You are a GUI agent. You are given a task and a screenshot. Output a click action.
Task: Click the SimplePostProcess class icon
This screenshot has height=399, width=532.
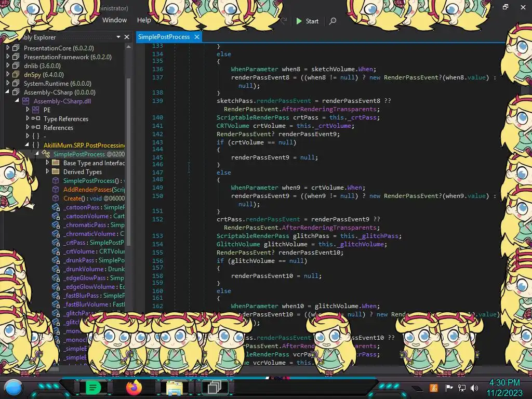(x=46, y=154)
